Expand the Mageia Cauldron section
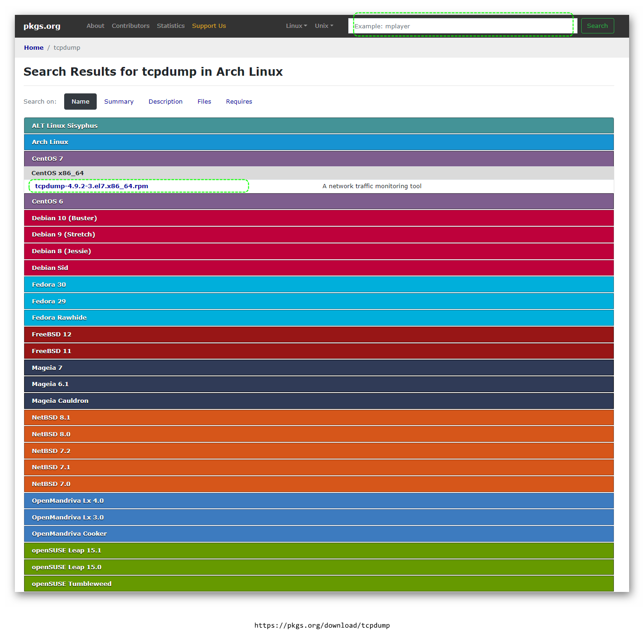Viewport: 644px width, 644px height. (x=319, y=401)
